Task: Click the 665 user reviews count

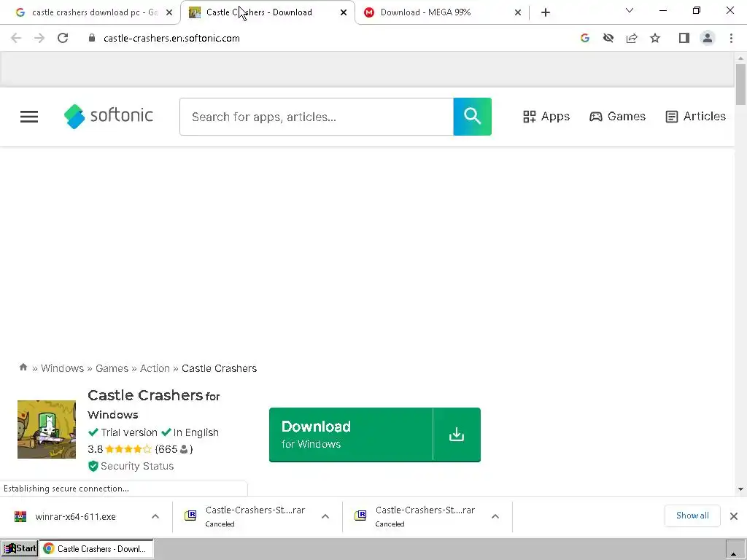Action: (174, 449)
